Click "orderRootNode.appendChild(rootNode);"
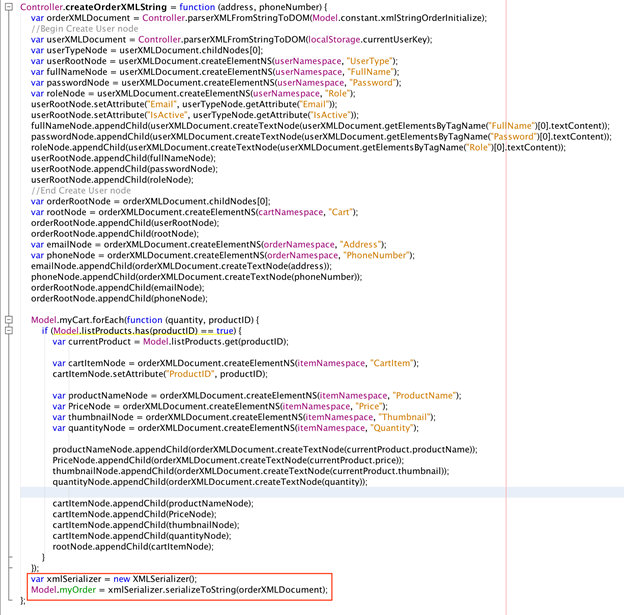Viewport: 624px width, 615px height. pyautogui.click(x=115, y=233)
